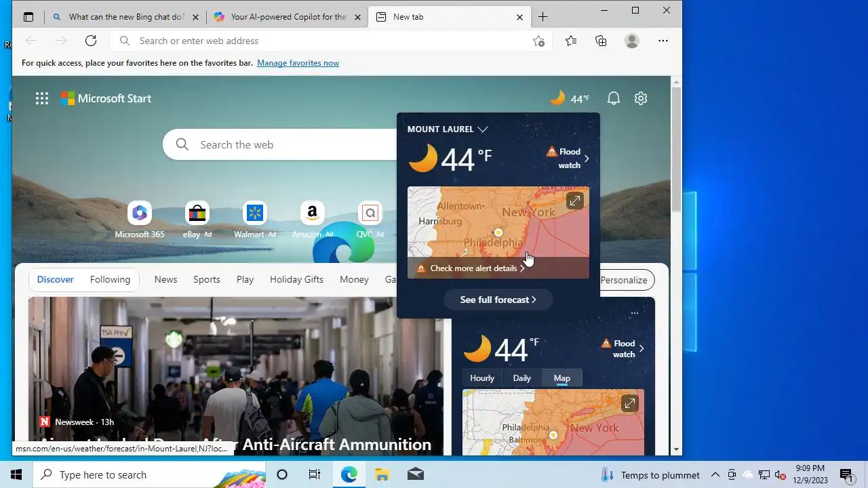
Task: Close the New tab tab
Action: 519,17
